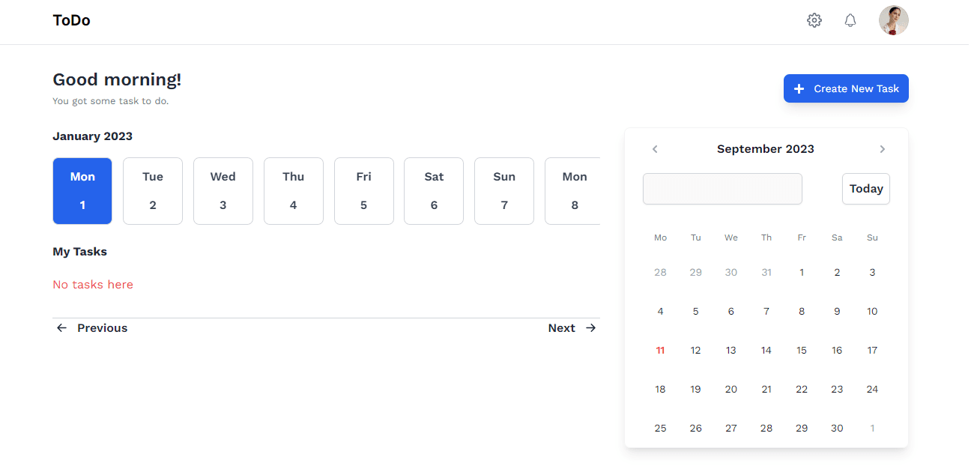The height and width of the screenshot is (475, 980).
Task: Select the Tue 2 day card
Action: [x=153, y=191]
